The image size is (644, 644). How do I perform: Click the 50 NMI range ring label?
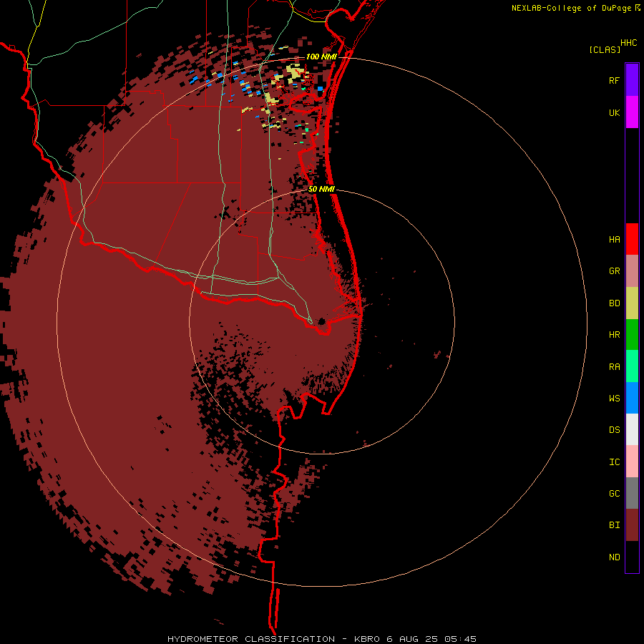point(321,190)
